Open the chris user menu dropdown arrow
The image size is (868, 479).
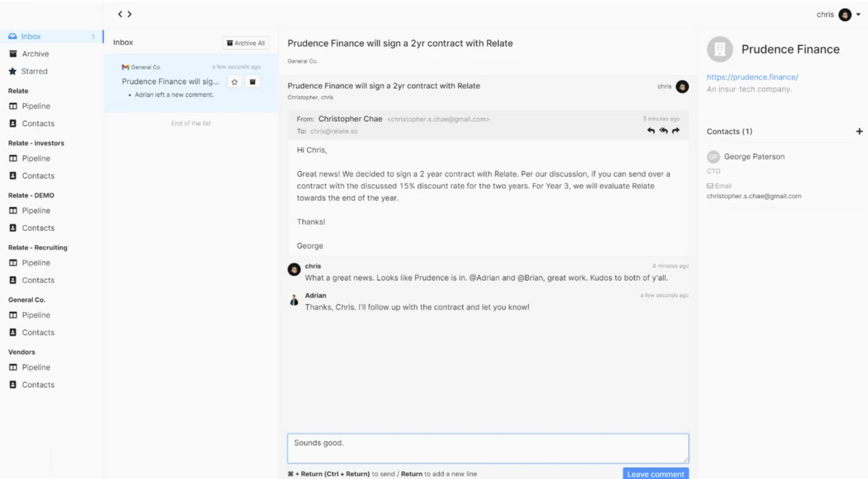pos(858,14)
